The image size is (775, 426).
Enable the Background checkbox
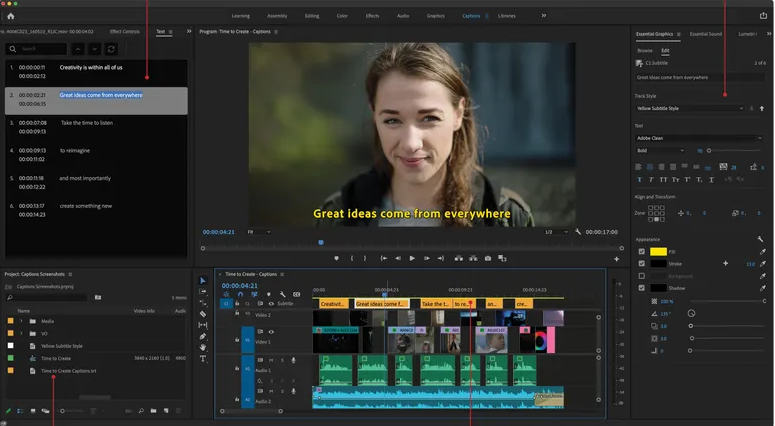[x=642, y=276]
